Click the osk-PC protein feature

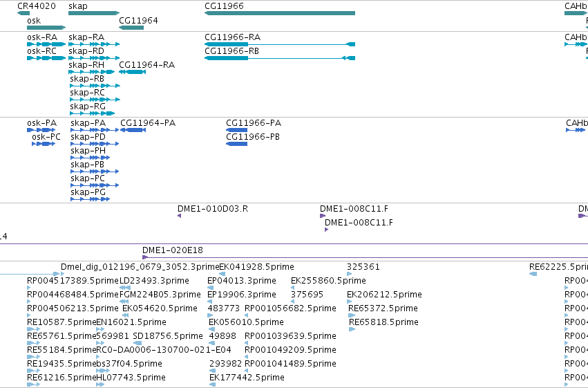click(44, 144)
